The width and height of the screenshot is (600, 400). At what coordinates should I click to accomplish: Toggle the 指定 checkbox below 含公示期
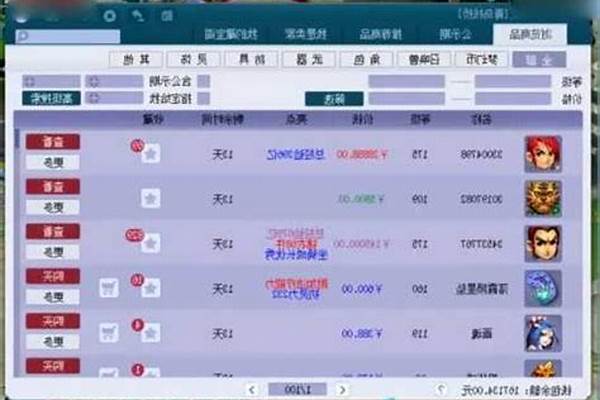point(203,99)
